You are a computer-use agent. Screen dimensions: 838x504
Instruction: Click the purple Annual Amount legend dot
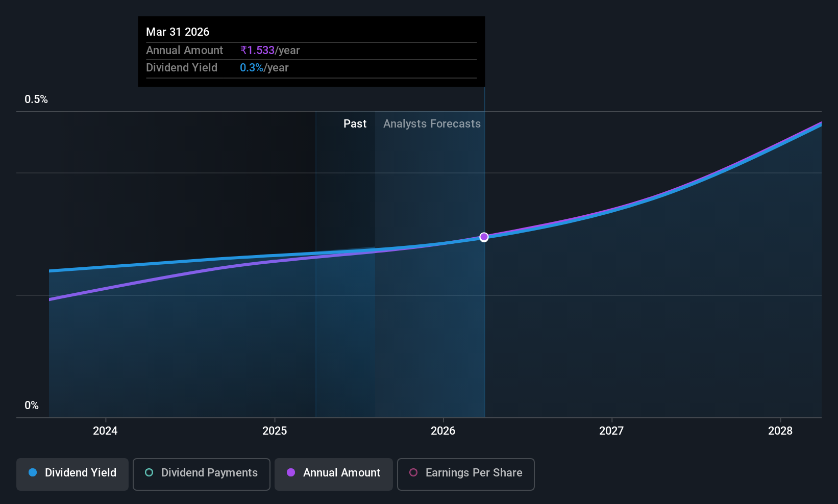point(291,472)
